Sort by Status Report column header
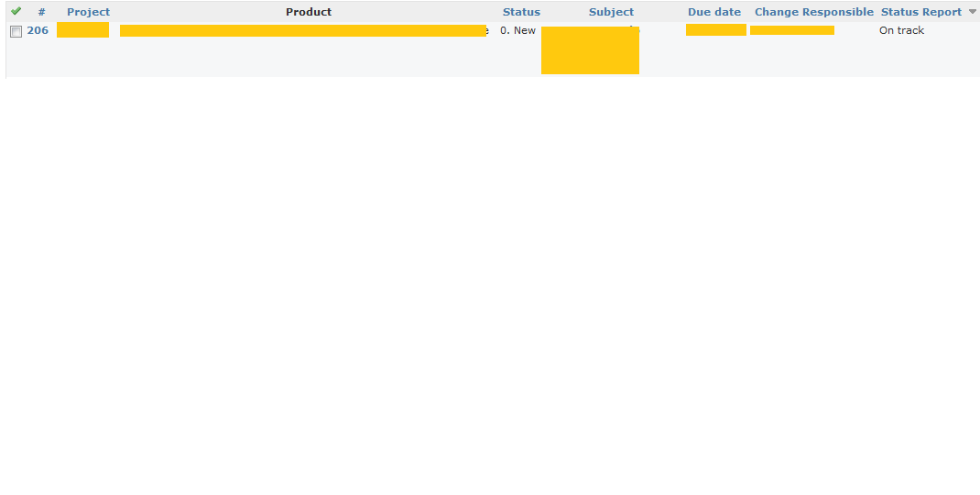Screen dimensions: 980x495 (x=921, y=12)
